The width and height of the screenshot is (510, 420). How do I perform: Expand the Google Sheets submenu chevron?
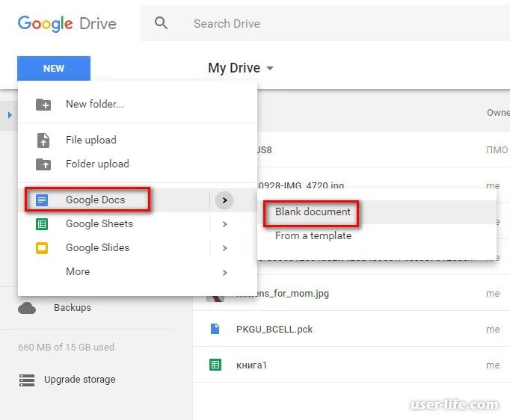[x=225, y=224]
